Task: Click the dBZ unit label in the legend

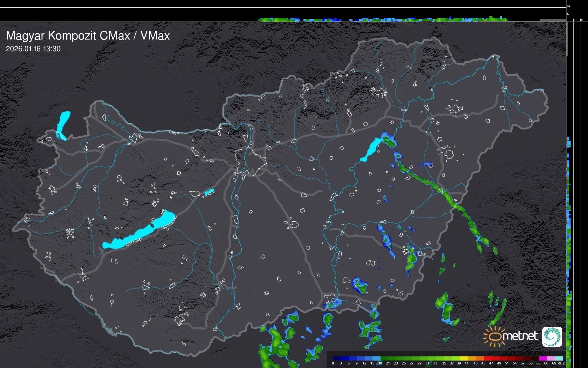Action: click(561, 363)
